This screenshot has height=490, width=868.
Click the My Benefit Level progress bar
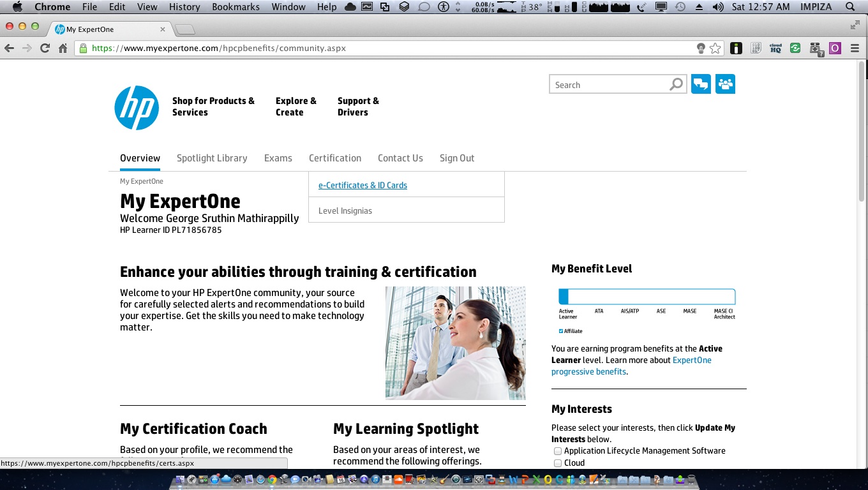(x=647, y=297)
